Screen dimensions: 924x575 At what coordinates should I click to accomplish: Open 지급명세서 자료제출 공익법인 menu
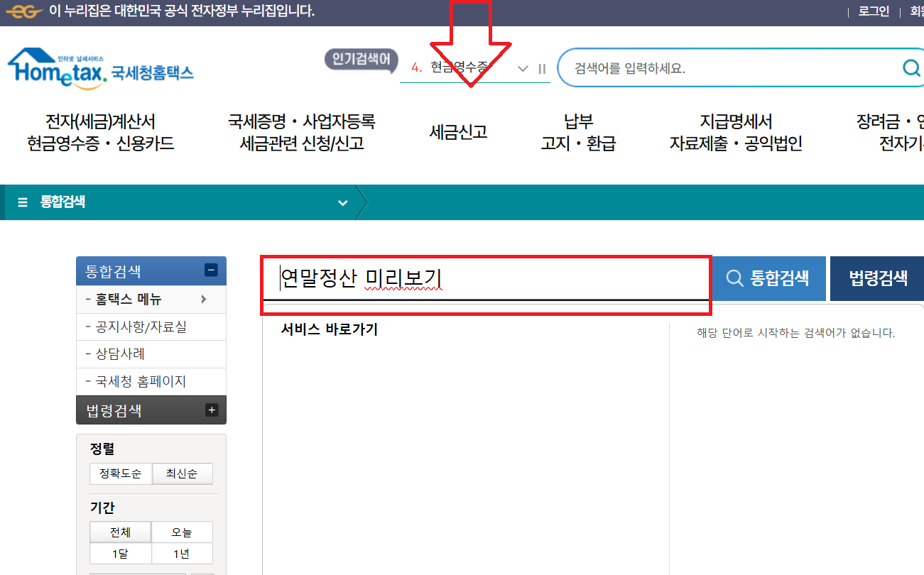(736, 132)
